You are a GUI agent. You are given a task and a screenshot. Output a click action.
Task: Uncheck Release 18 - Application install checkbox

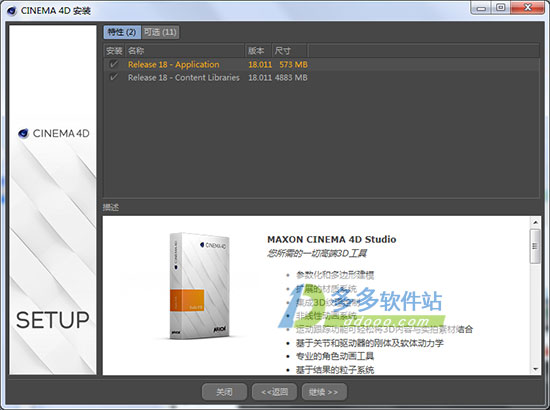114,64
